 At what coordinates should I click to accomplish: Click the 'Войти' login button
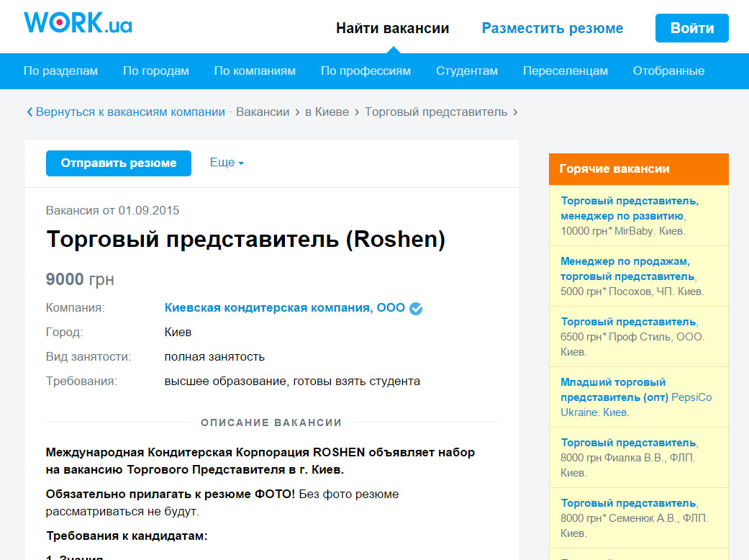(691, 28)
